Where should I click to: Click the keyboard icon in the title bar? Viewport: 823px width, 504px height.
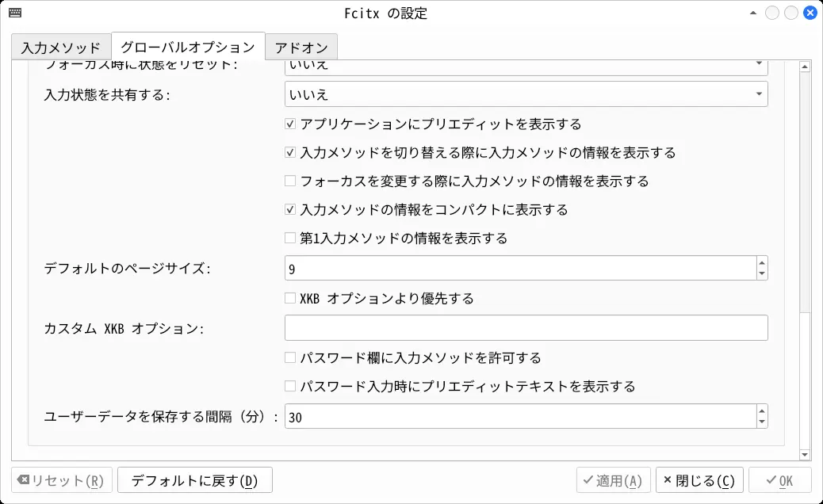pyautogui.click(x=14, y=13)
